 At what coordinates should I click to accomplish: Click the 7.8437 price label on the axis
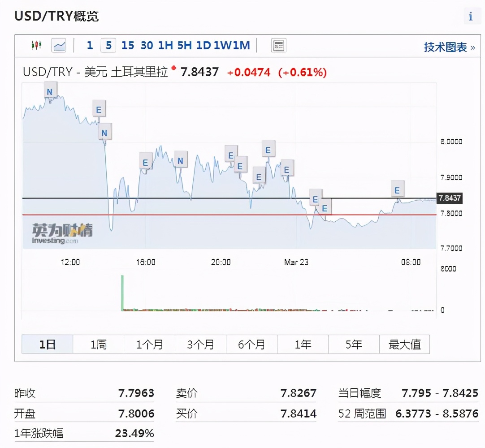(450, 198)
